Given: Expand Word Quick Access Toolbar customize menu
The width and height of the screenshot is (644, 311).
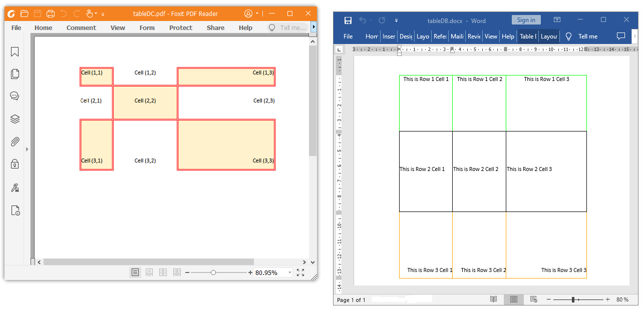Looking at the screenshot, I should 396,20.
